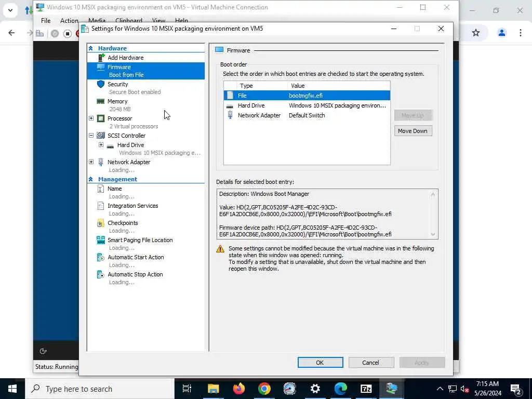Image resolution: width=532 pixels, height=399 pixels.
Task: Open the Action menu in VM Connection window
Action: 69,21
